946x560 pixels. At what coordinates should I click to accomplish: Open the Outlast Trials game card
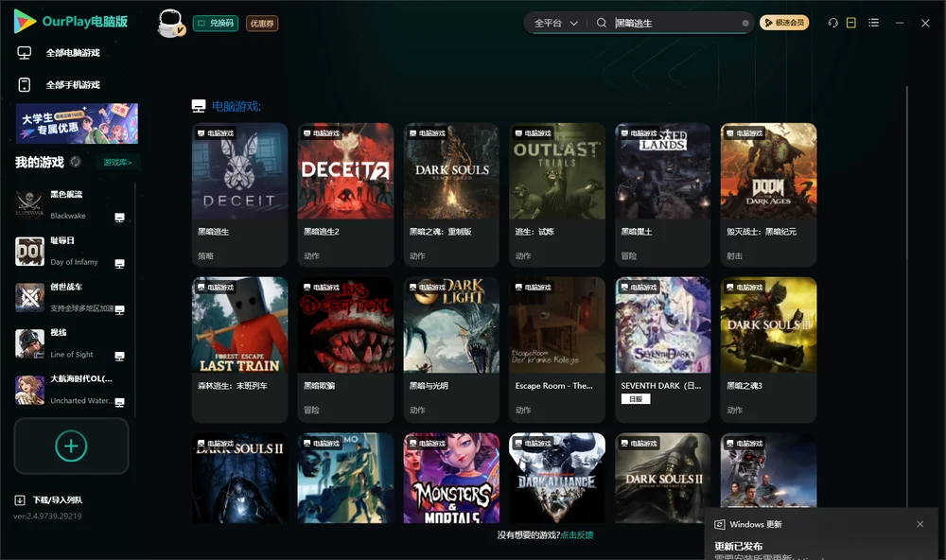pyautogui.click(x=557, y=194)
